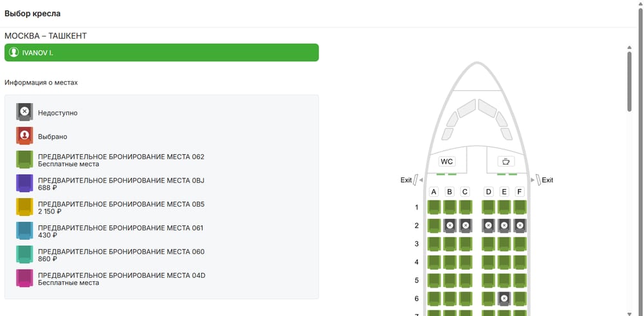Image resolution: width=644 pixels, height=316 pixels.
Task: Click the red Выбрано legend icon
Action: pyautogui.click(x=24, y=136)
